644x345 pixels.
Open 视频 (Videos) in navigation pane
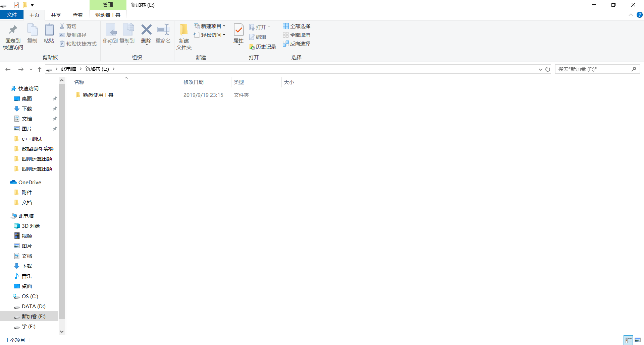click(x=27, y=236)
